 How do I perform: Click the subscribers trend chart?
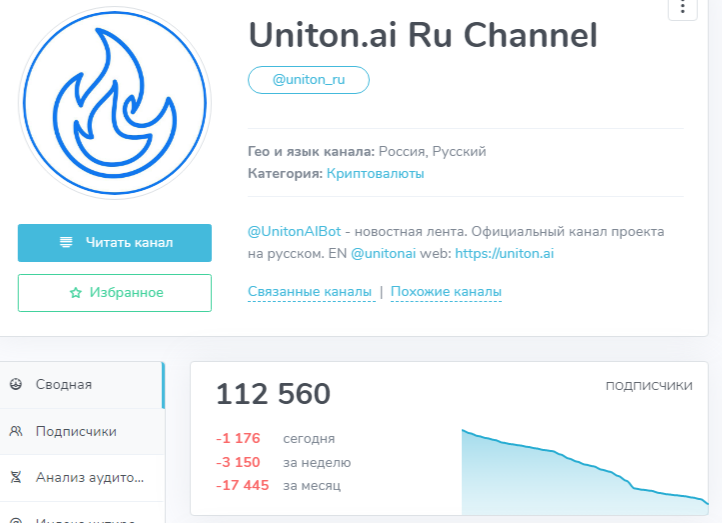click(x=585, y=472)
